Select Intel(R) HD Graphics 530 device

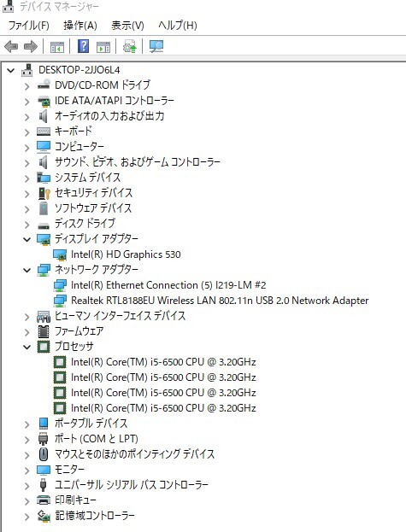pos(126,254)
